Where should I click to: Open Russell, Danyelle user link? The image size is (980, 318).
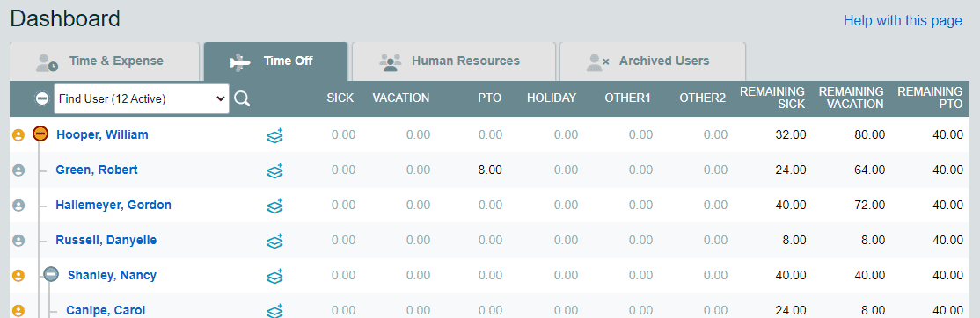(x=106, y=240)
